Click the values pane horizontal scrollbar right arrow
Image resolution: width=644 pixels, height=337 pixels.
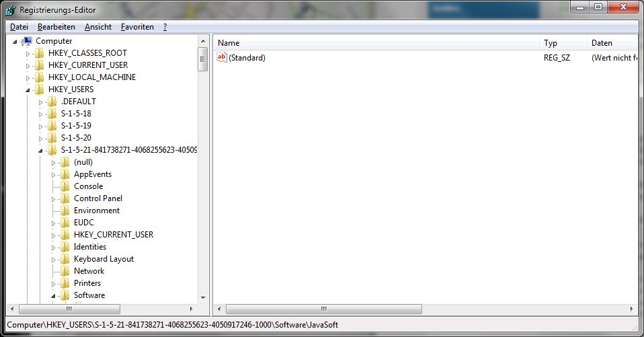click(633, 309)
